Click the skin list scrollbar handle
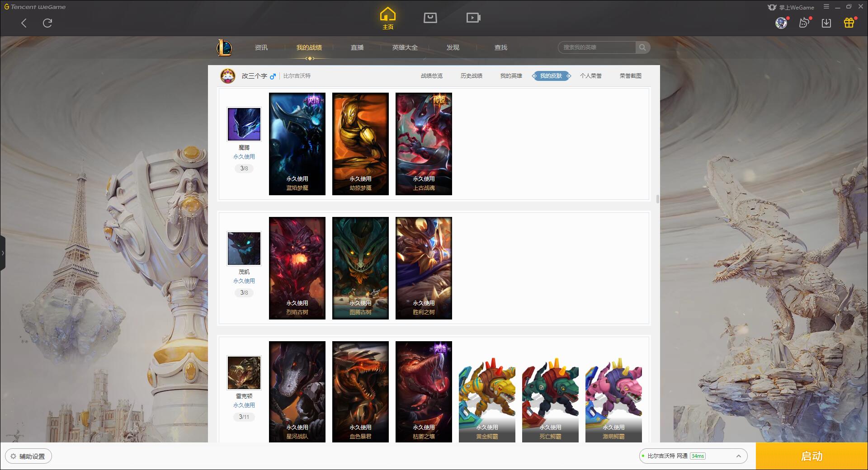 pos(657,199)
